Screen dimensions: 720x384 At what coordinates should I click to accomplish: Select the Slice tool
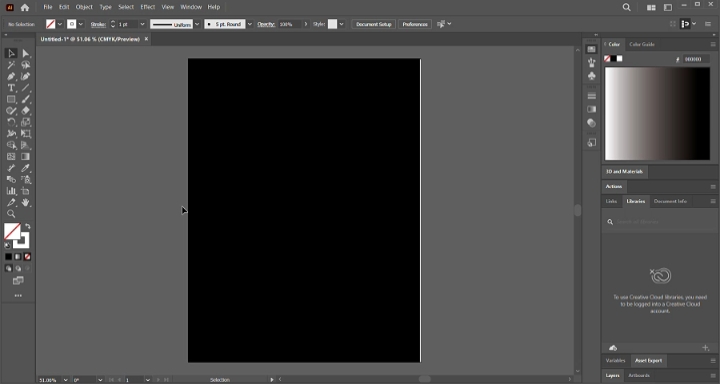[11, 203]
